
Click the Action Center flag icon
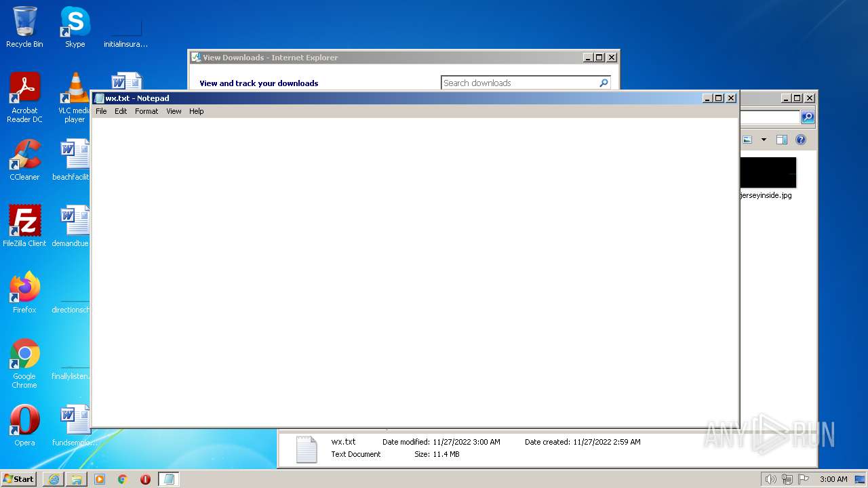coord(804,479)
